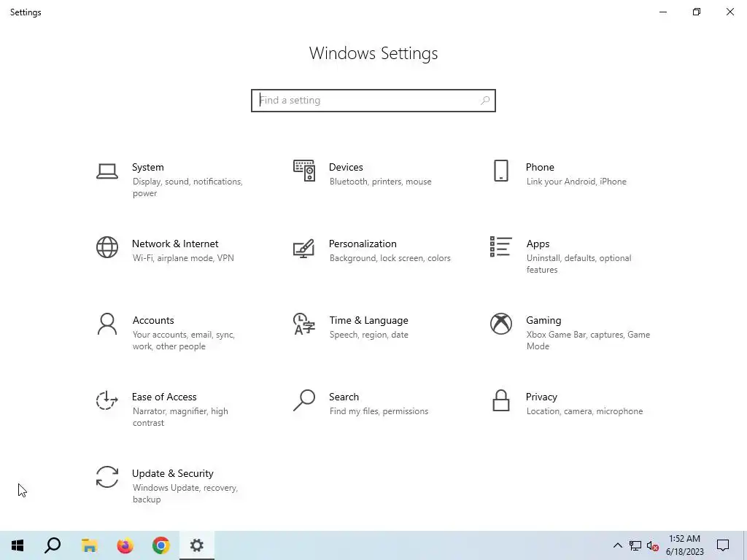This screenshot has width=747, height=560.
Task: Open Phone settings title
Action: (x=540, y=167)
